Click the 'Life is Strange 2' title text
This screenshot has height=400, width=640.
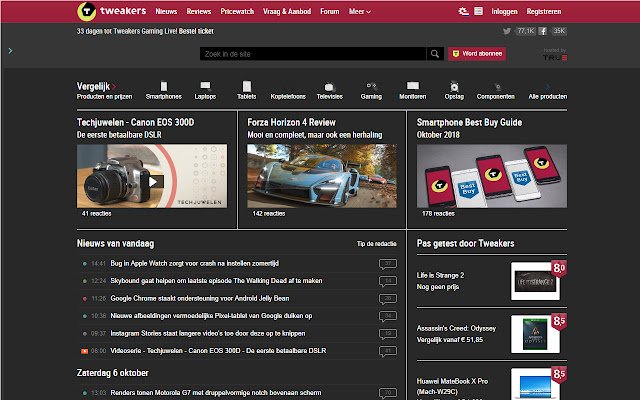pos(440,275)
